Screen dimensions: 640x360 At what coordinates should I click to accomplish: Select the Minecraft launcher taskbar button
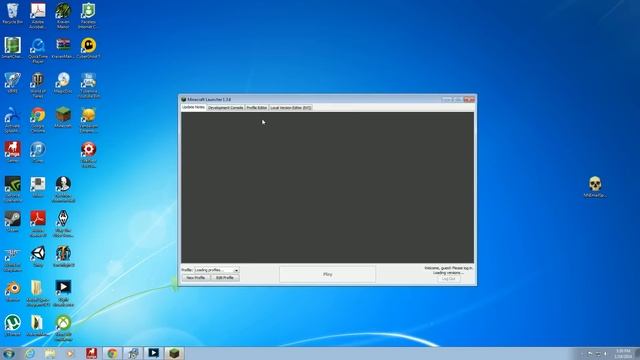click(x=174, y=353)
